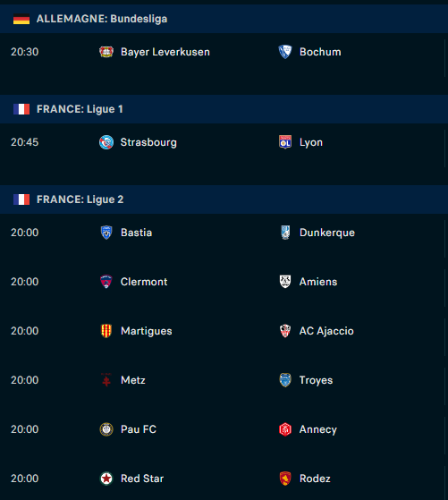Viewport: 448px width, 500px height.
Task: Click the Bochum club crest
Action: 285,52
